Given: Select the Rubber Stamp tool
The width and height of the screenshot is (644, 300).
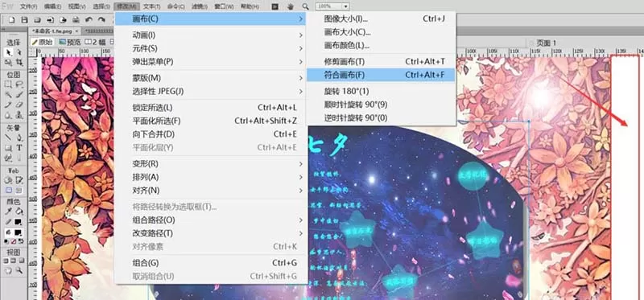Looking at the screenshot, I should pyautogui.click(x=19, y=115).
